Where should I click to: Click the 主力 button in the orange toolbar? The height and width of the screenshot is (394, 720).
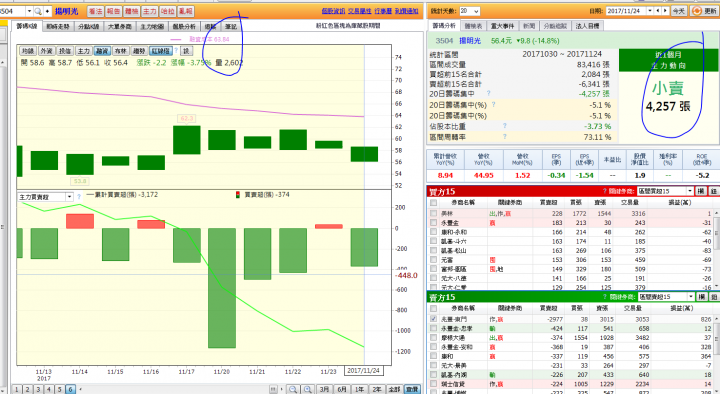pos(150,11)
